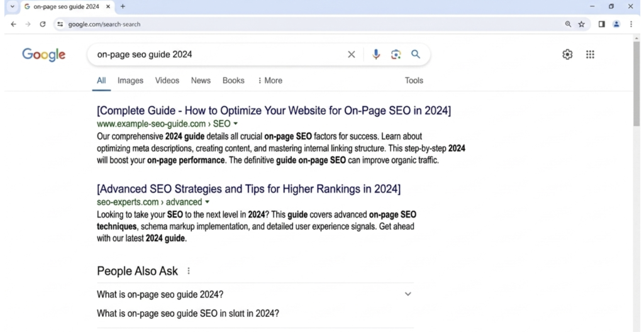This screenshot has height=332, width=644.
Task: Switch to Images results tab
Action: (130, 80)
